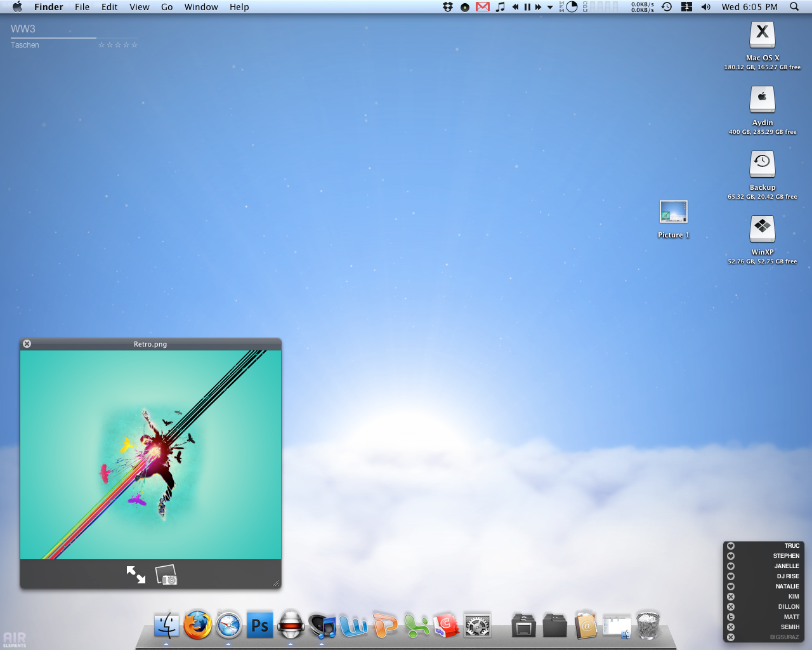The image size is (812, 650).
Task: Open the Mac OS X drive icon
Action: point(763,35)
